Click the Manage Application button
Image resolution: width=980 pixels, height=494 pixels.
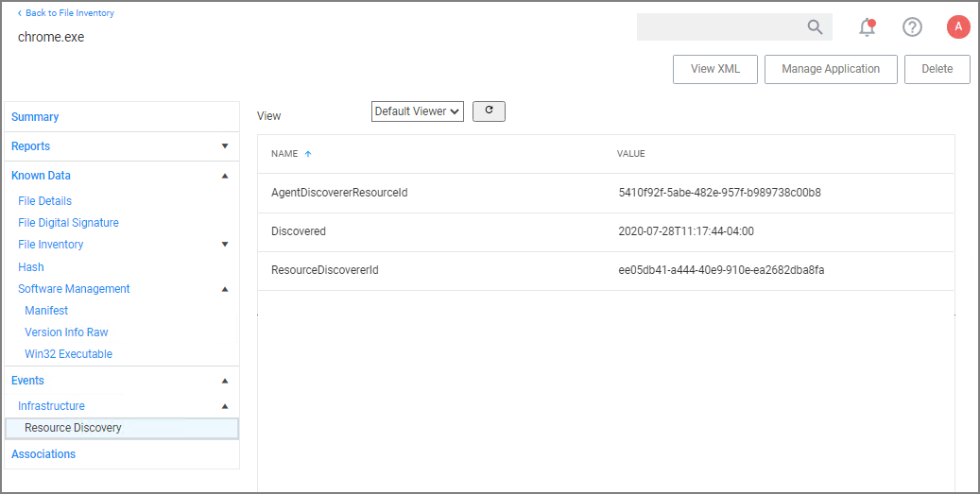(x=831, y=69)
